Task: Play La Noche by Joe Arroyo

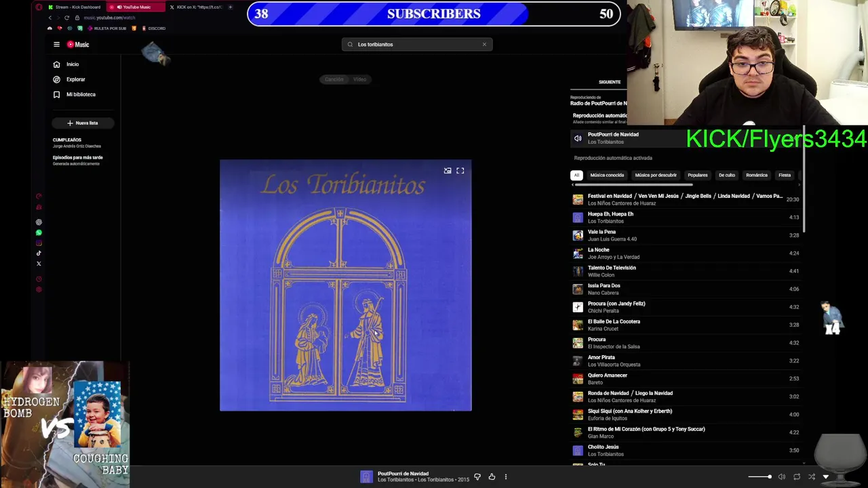Action: 685,253
